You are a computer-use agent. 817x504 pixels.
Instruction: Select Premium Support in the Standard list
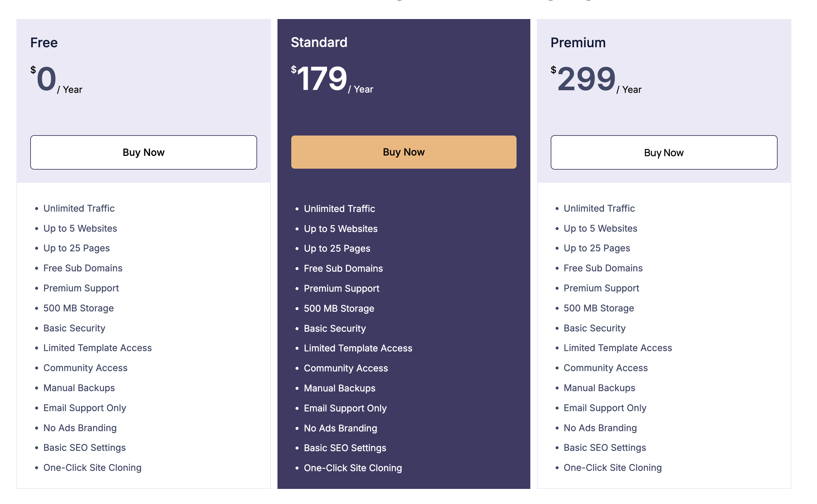click(341, 288)
